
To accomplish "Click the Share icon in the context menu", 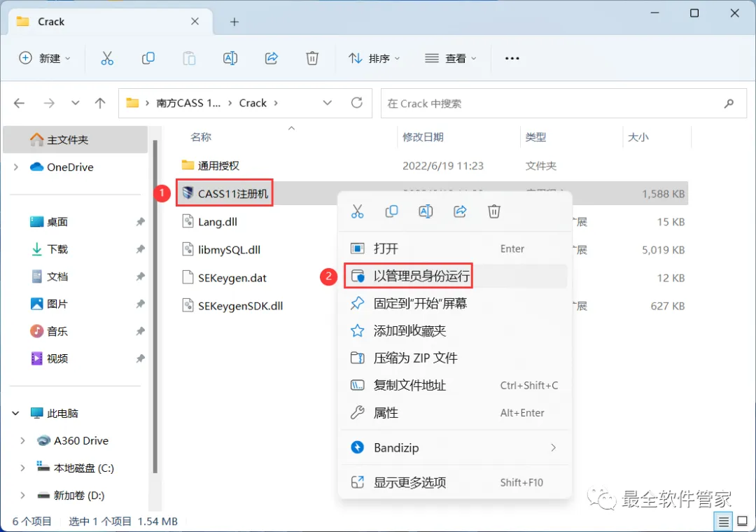I will (x=460, y=211).
